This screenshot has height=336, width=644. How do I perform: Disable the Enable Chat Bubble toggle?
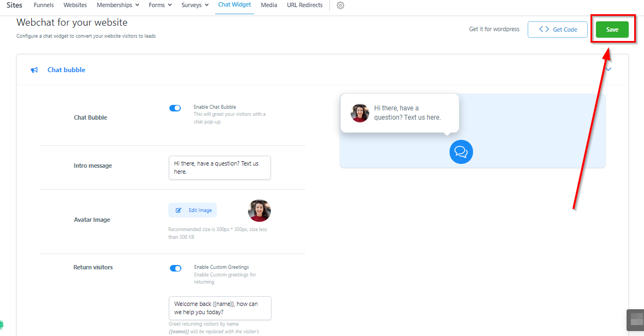175,108
